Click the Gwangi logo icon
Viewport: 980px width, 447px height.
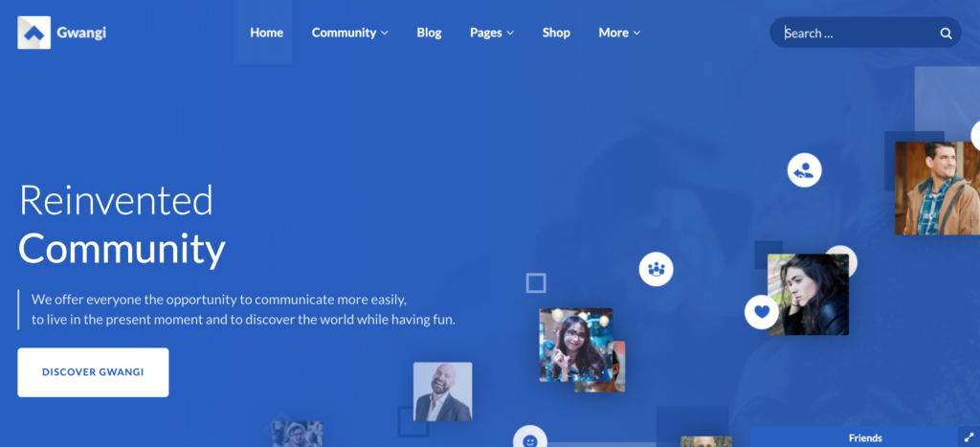(33, 33)
